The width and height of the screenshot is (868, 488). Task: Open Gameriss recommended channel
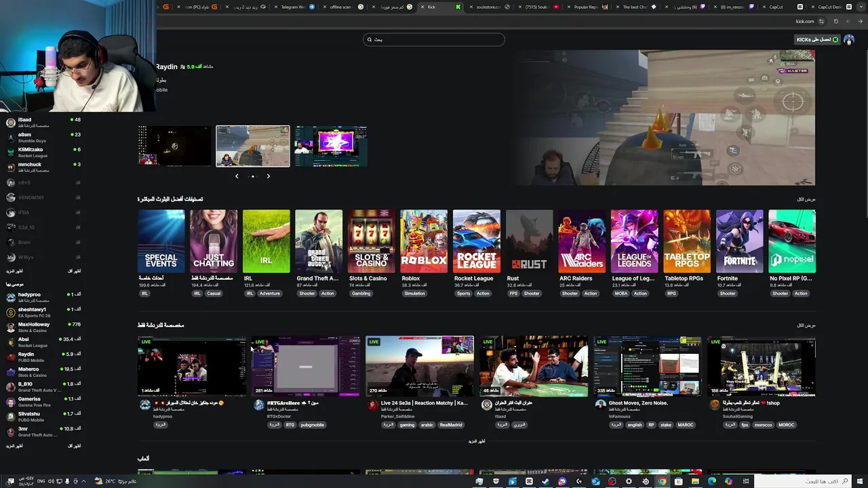coord(42,402)
